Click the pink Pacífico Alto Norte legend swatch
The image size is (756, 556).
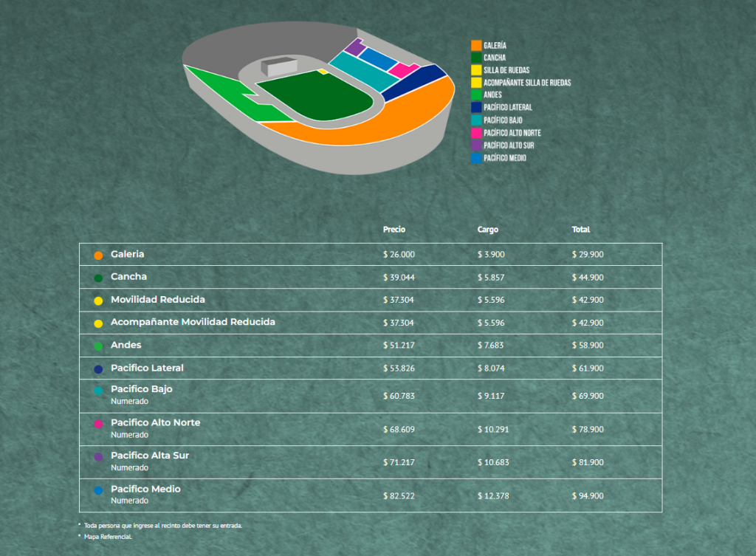point(476,133)
